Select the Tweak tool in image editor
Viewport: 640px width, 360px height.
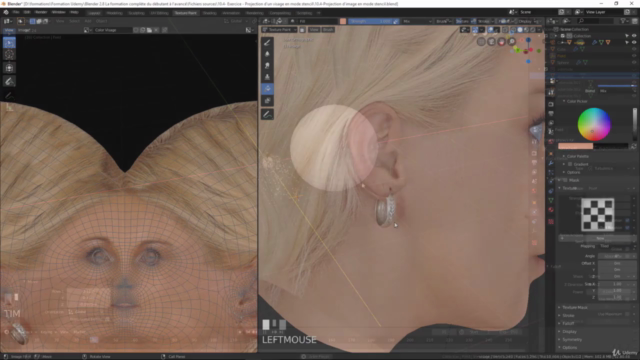click(x=9, y=42)
